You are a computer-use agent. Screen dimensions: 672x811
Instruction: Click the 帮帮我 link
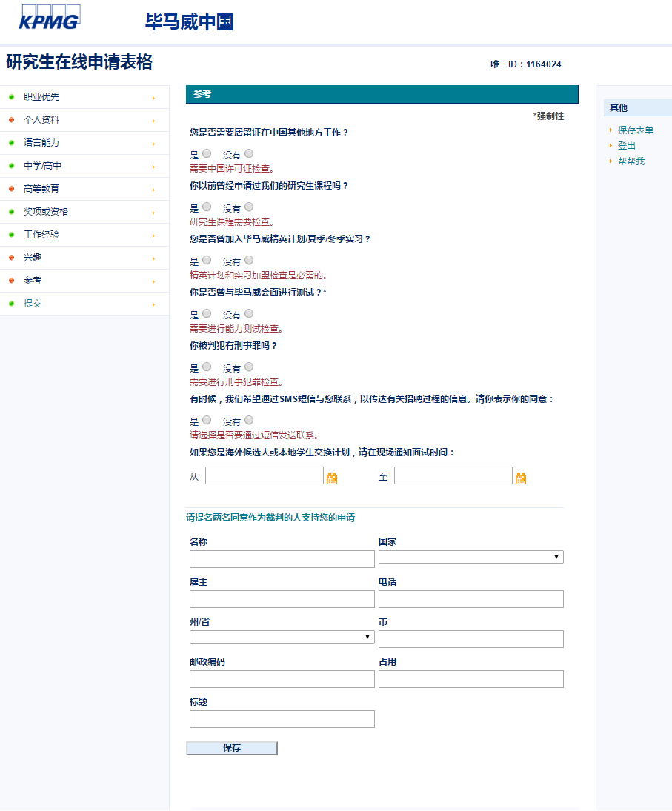point(631,161)
